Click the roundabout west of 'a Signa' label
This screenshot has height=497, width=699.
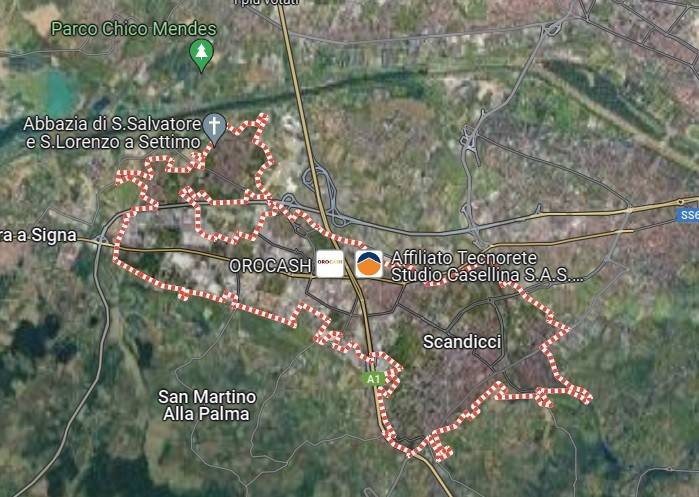point(101,240)
